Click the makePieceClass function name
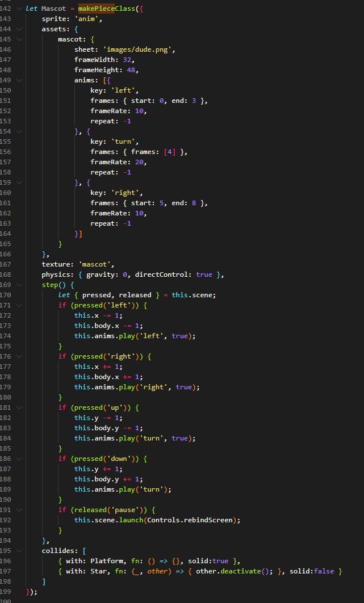This screenshot has height=603, width=364. click(x=101, y=10)
